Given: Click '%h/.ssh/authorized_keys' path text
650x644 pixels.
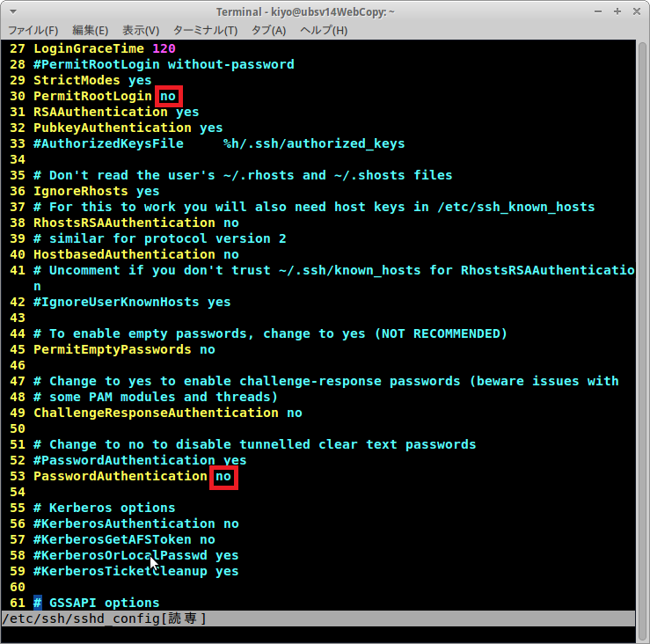Looking at the screenshot, I should tap(314, 143).
